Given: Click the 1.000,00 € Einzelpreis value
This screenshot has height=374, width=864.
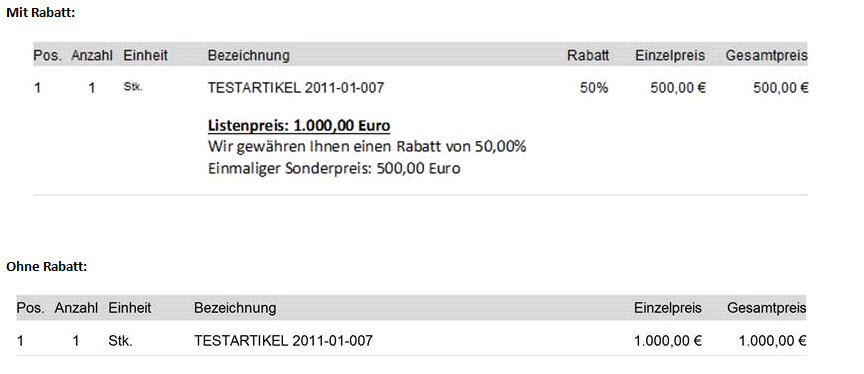Looking at the screenshot, I should [x=668, y=341].
